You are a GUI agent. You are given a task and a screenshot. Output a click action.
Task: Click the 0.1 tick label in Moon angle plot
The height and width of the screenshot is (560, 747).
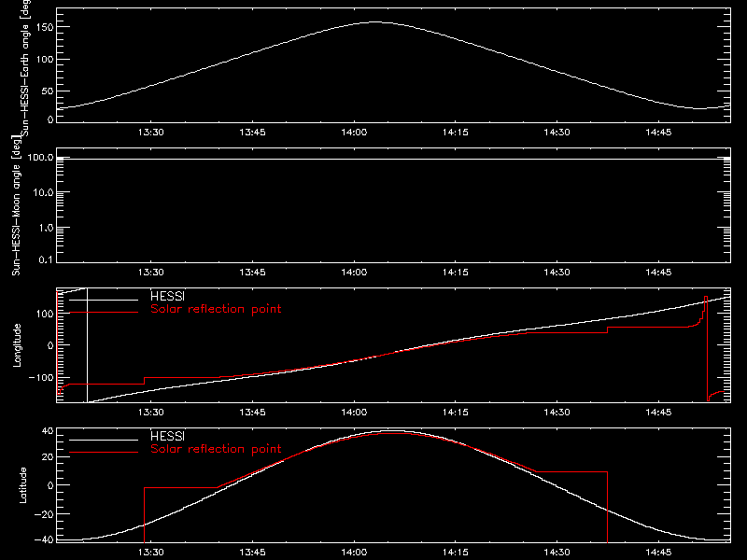[46, 260]
